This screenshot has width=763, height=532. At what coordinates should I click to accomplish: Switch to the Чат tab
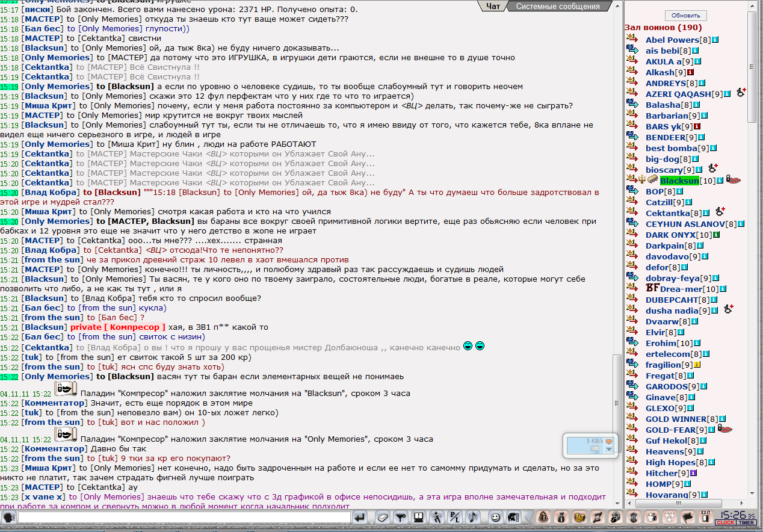pos(493,6)
